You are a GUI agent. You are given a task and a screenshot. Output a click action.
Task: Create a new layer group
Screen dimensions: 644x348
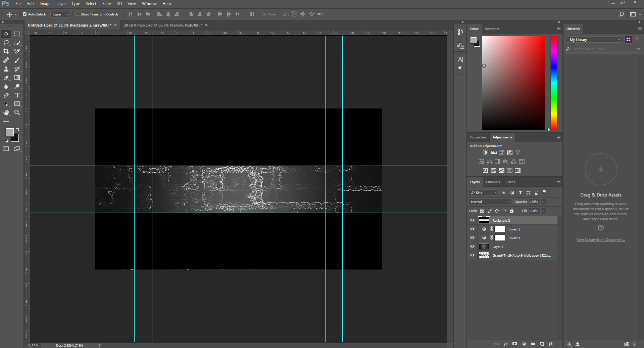pyautogui.click(x=533, y=344)
